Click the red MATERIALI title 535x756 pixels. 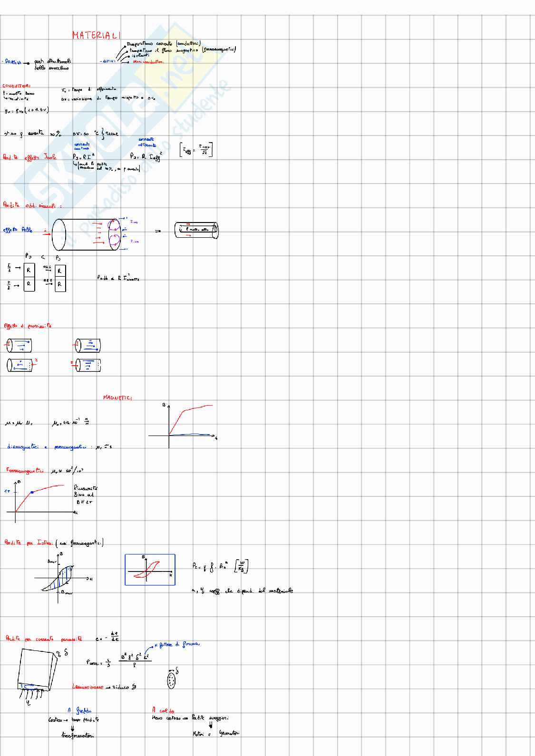96,35
